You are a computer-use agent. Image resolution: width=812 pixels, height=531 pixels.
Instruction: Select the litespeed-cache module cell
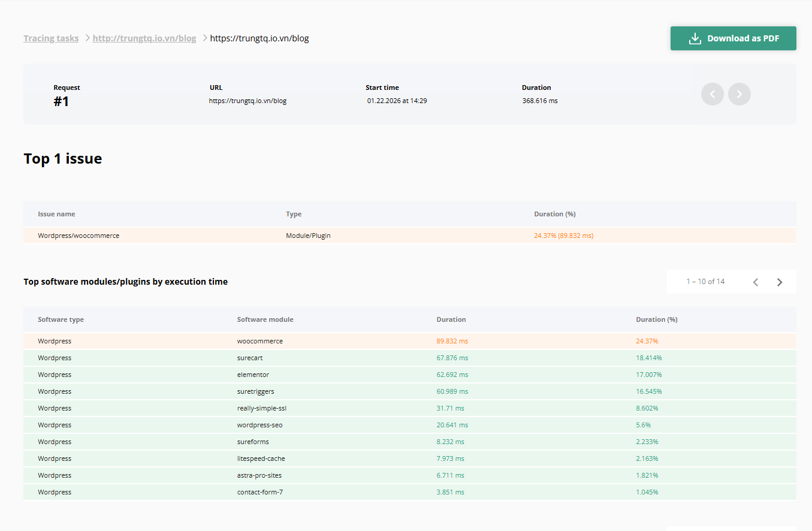(x=261, y=458)
